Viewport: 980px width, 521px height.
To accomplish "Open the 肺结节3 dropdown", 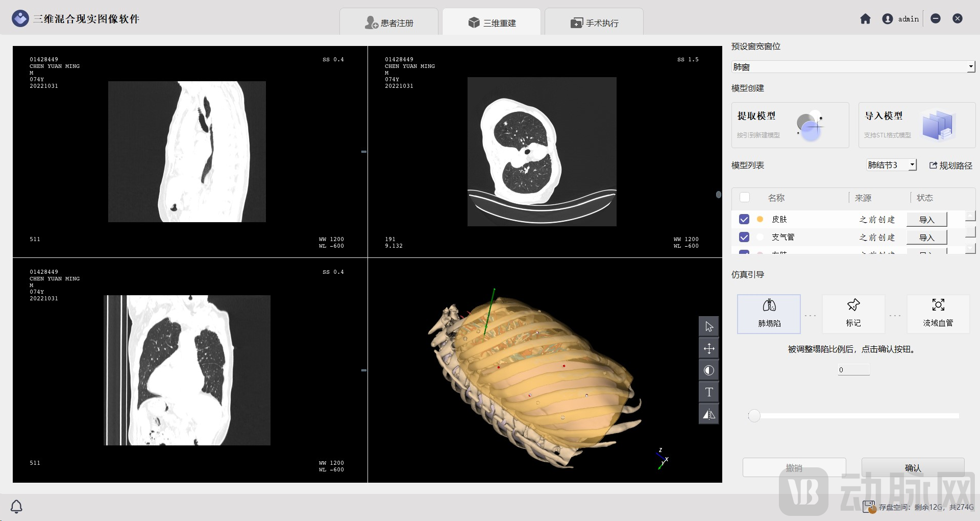I will (912, 165).
